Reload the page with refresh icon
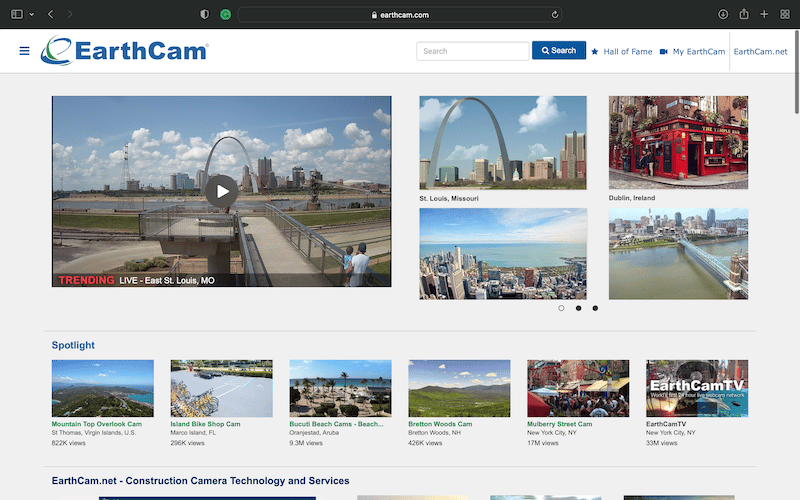This screenshot has width=800, height=500. [555, 15]
